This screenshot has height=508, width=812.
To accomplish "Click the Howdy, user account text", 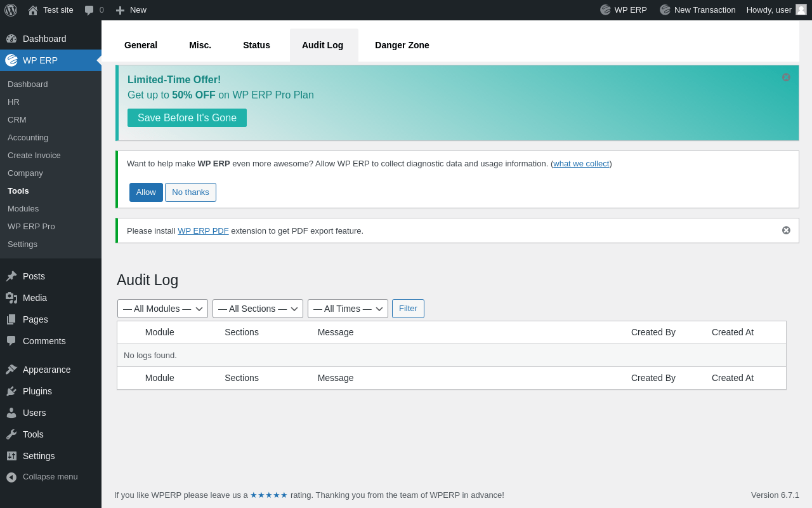I will pos(769,10).
